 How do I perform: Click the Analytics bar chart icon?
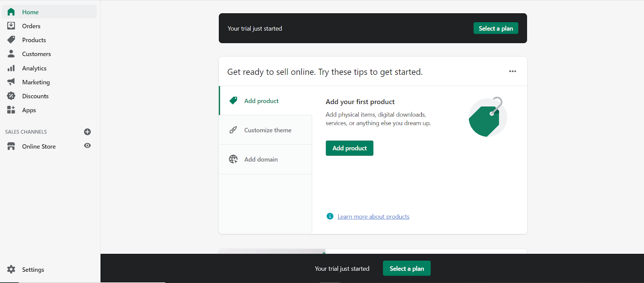coord(11,68)
